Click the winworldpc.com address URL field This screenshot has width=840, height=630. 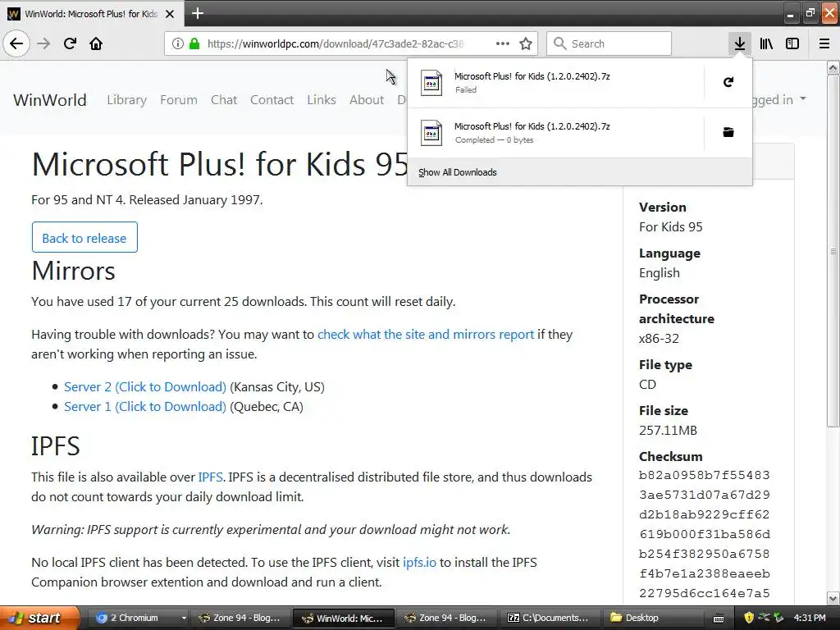[x=336, y=43]
